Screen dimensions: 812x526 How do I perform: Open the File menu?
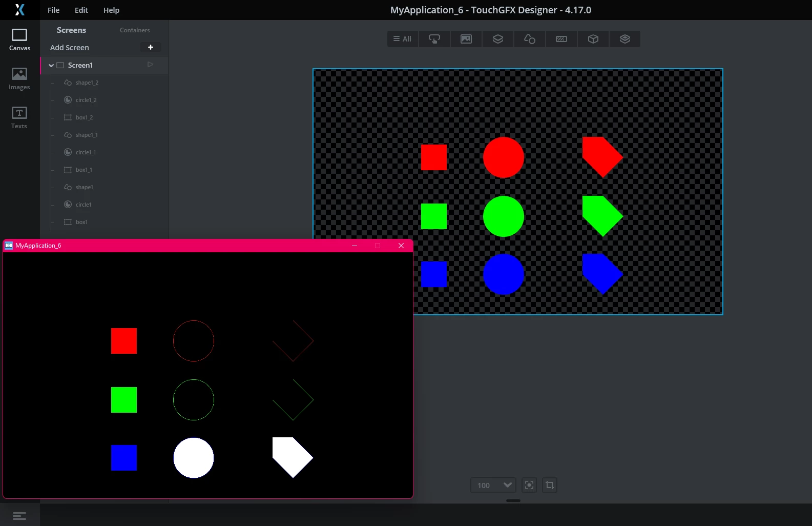tap(54, 10)
